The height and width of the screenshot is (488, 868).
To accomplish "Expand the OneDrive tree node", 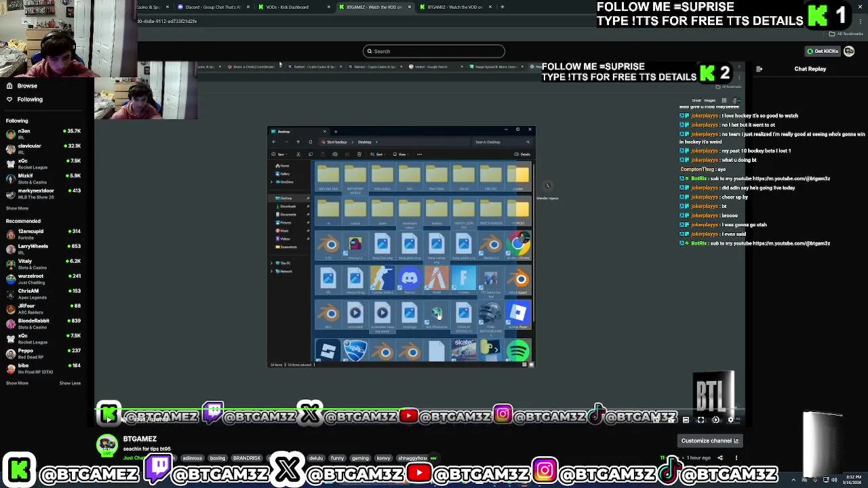I will click(272, 182).
